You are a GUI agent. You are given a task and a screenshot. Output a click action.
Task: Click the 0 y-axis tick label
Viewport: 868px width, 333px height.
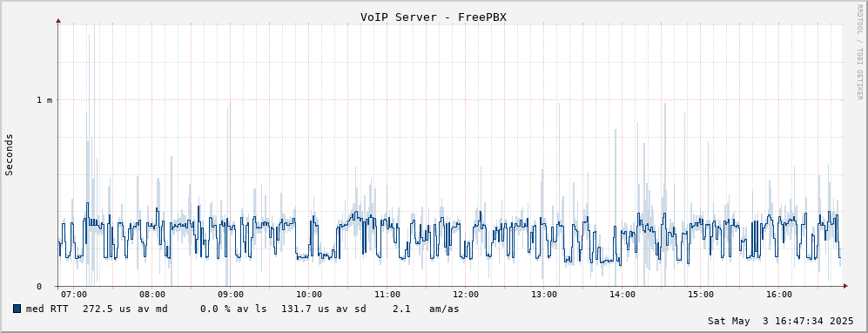coord(39,287)
